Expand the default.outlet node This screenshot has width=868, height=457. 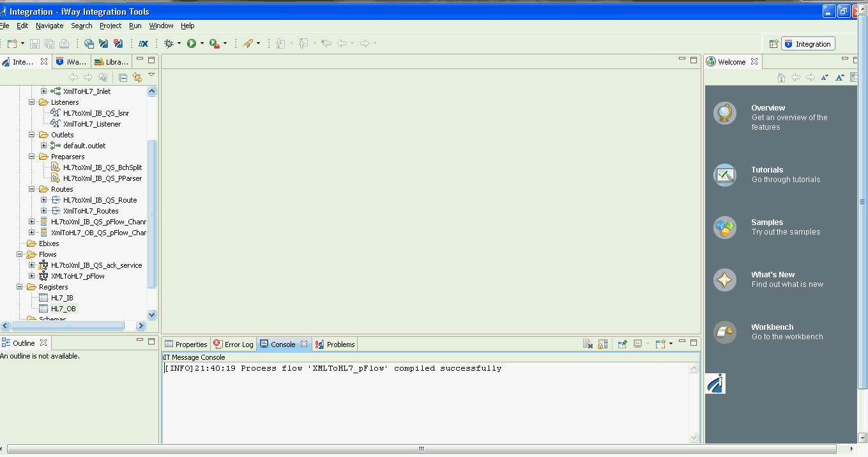coord(43,146)
